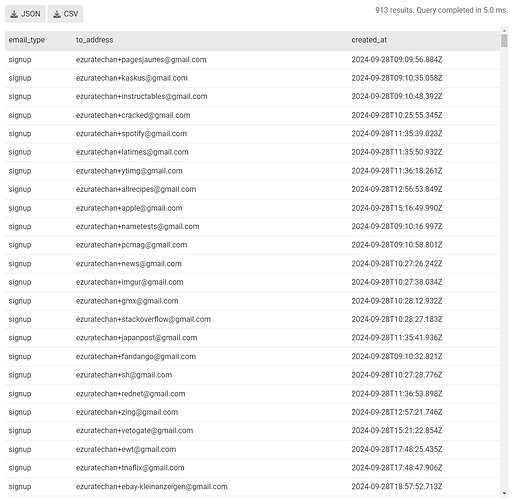Select ezuratechan+imgur@gmail.com cell

click(x=130, y=282)
